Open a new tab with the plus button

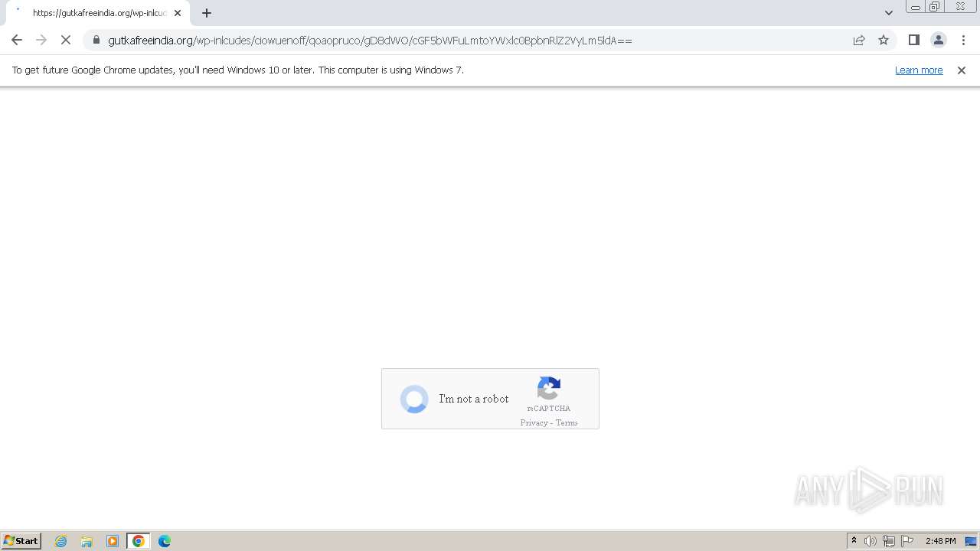tap(207, 13)
